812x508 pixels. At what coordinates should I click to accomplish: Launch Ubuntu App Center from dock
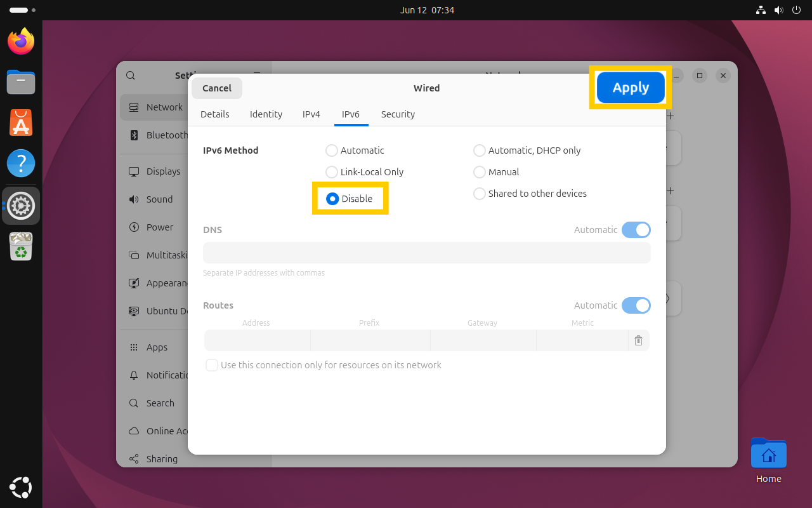coord(21,123)
